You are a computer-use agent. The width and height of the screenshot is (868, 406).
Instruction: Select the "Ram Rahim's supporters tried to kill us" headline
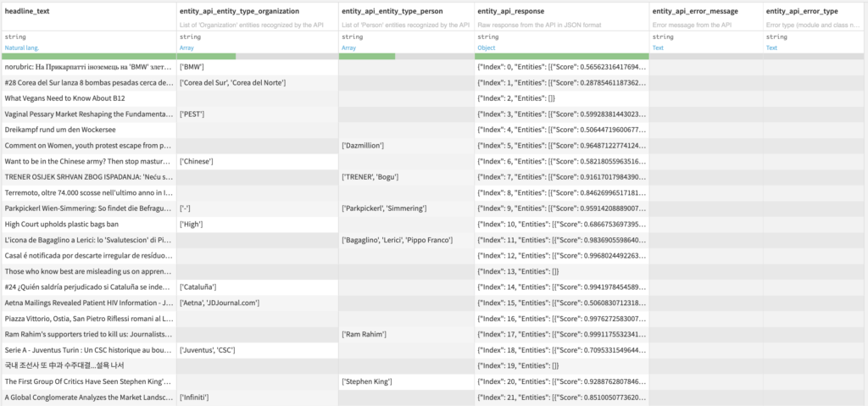pyautogui.click(x=88, y=334)
